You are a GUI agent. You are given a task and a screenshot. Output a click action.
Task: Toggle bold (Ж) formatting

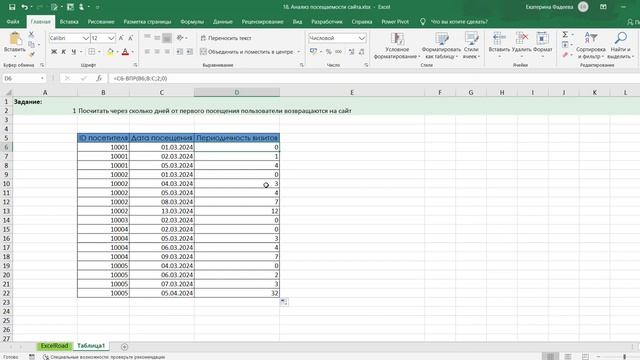click(54, 52)
